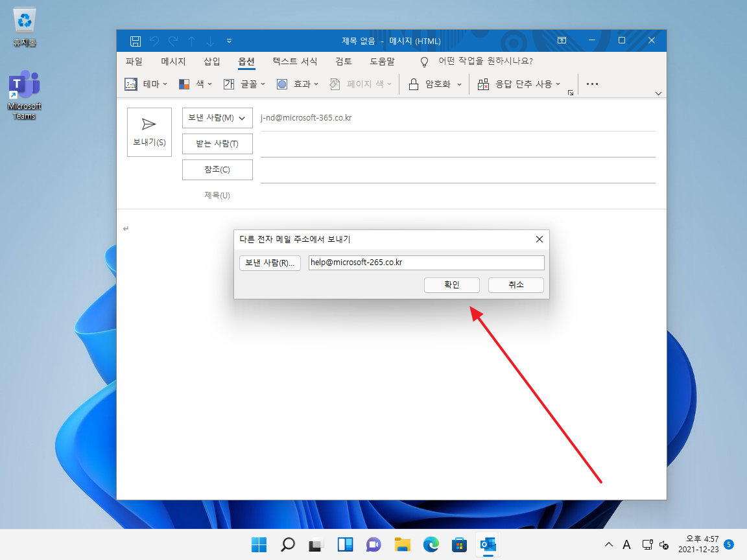Open the Customize Quick Access Toolbar chevron
Viewport: 747px width, 560px height.
(229, 40)
